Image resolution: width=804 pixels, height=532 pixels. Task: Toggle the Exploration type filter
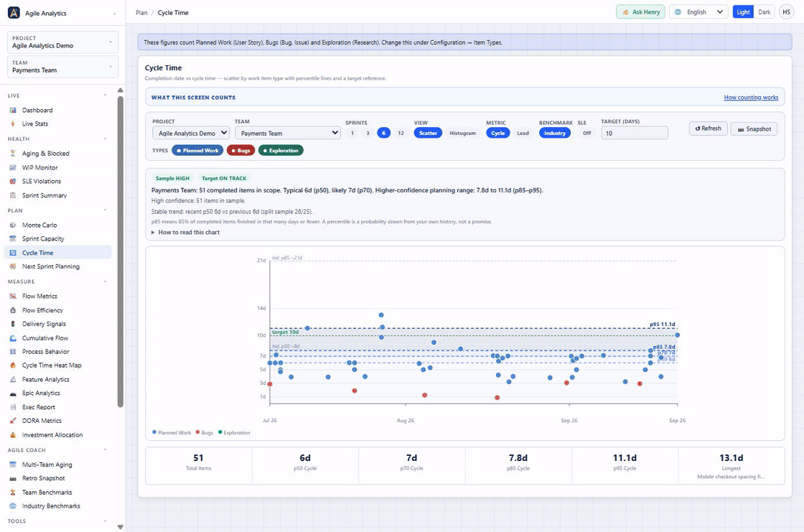(281, 150)
